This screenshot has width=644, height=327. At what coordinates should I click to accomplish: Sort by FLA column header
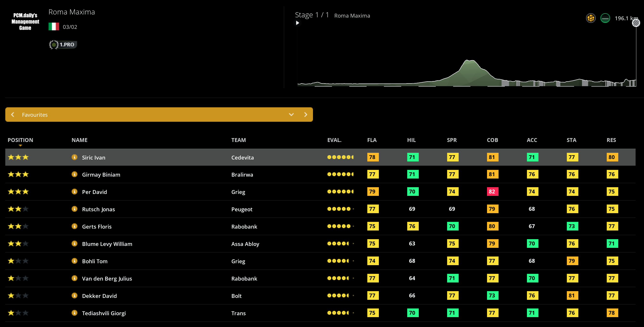(x=372, y=140)
